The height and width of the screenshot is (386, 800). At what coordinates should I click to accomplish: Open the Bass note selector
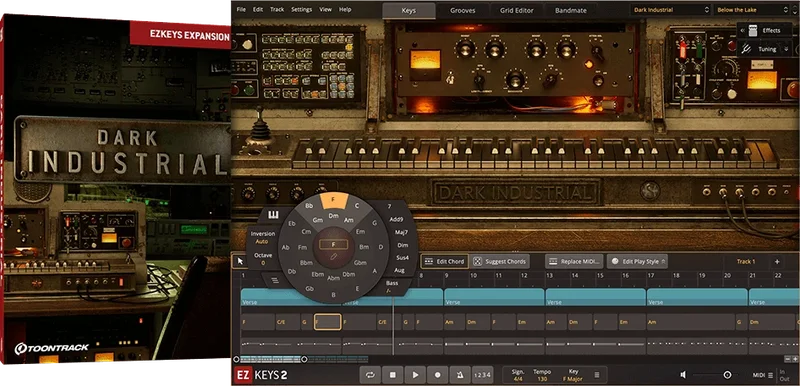coord(391,286)
